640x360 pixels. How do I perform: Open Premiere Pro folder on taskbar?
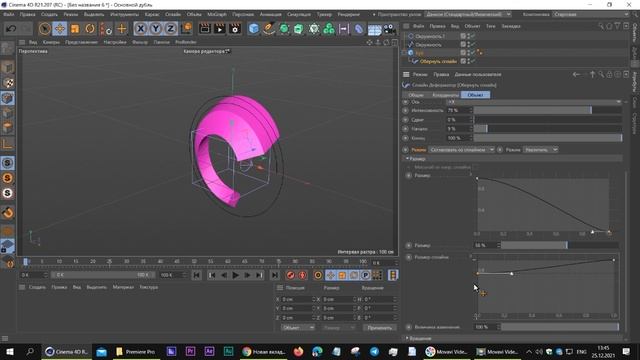pos(136,351)
